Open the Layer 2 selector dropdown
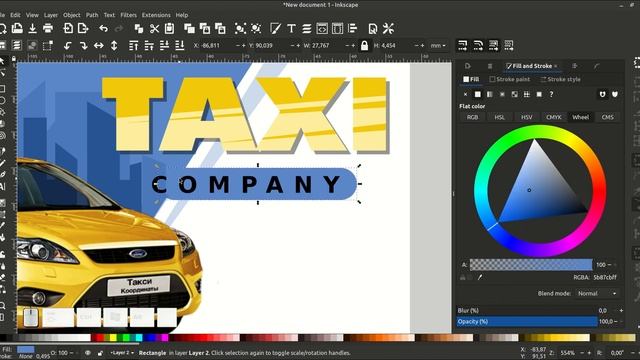Image resolution: width=640 pixels, height=360 pixels. point(122,353)
